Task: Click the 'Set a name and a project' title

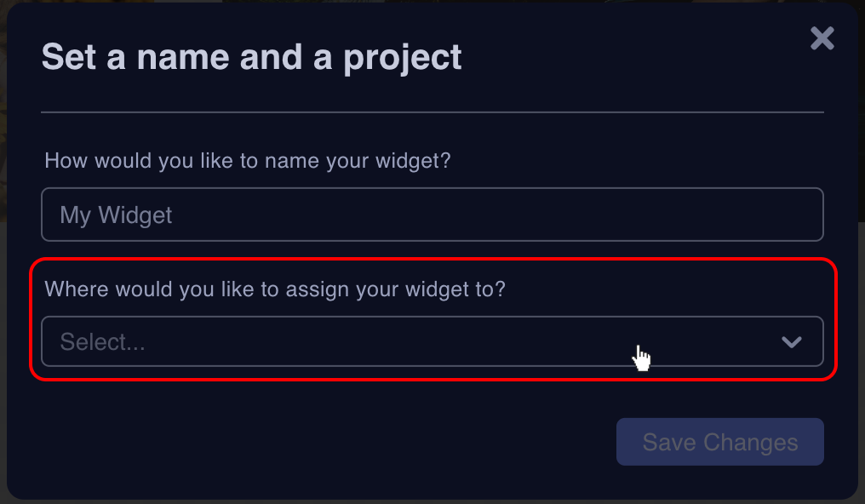Action: coord(251,56)
